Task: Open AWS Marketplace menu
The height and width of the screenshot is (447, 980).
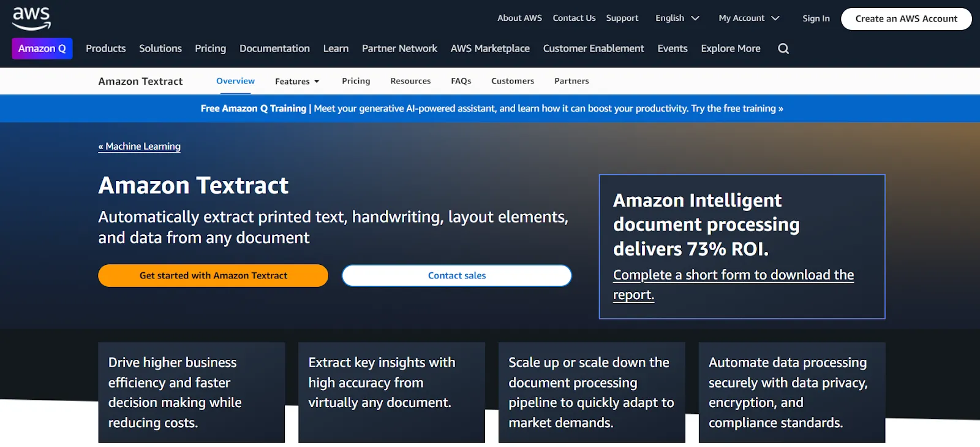Action: 490,48
